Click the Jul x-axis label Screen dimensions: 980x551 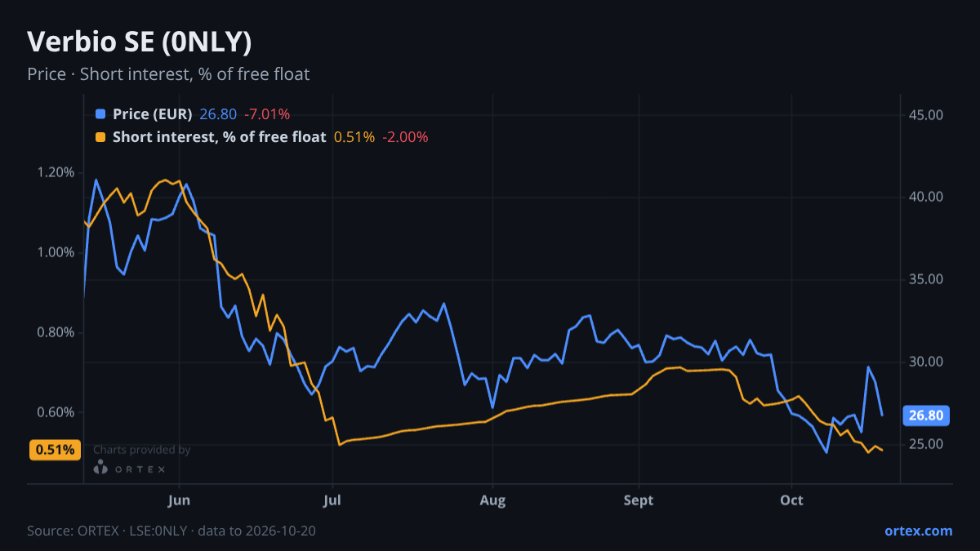point(332,500)
